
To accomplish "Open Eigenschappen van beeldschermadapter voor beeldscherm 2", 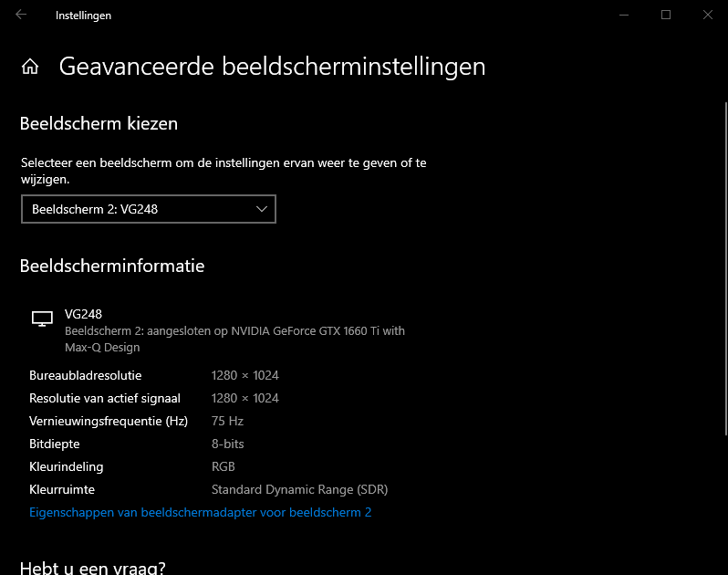I will tap(200, 512).
